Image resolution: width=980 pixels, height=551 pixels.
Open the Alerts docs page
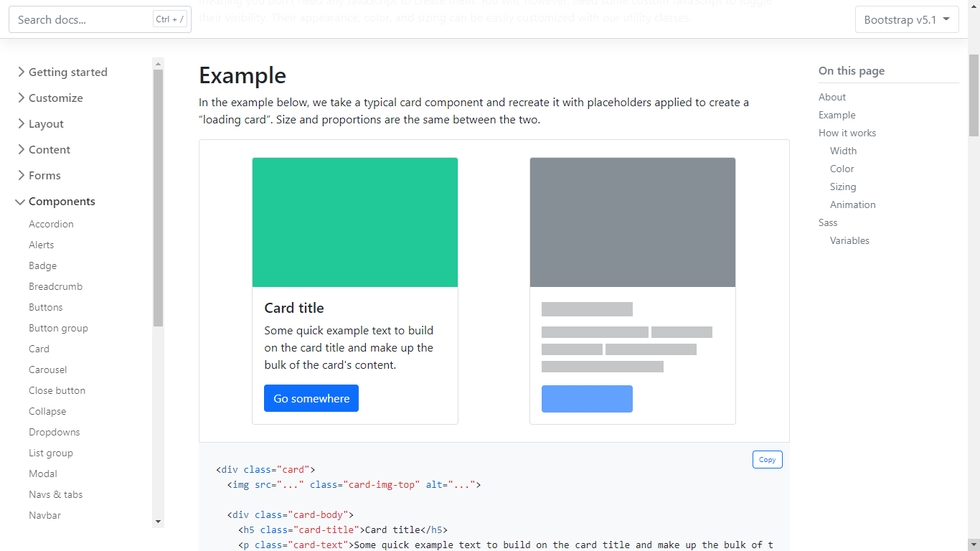click(x=41, y=245)
